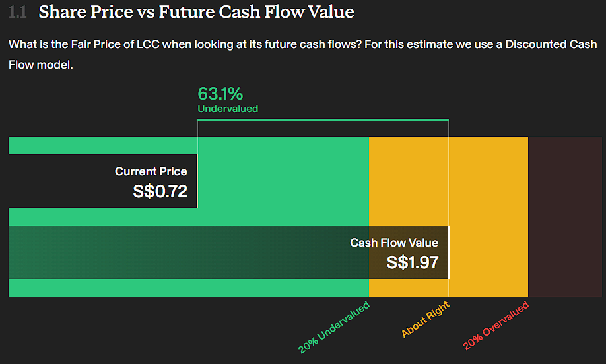The image size is (606, 364).
Task: Select the S$1.97 cash flow figure
Action: pyautogui.click(x=413, y=263)
